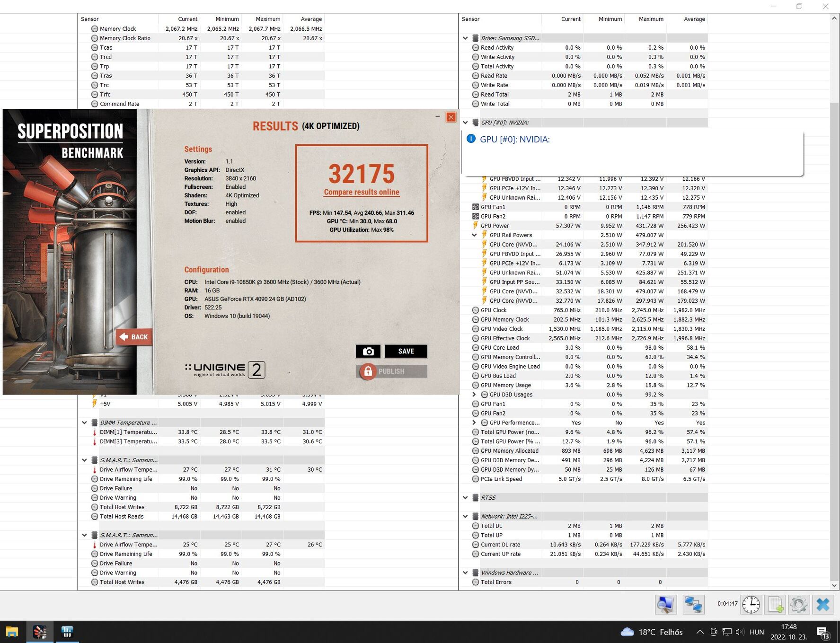The image size is (840, 643).
Task: Collapse the DIMM Temperature group
Action: pyautogui.click(x=84, y=423)
